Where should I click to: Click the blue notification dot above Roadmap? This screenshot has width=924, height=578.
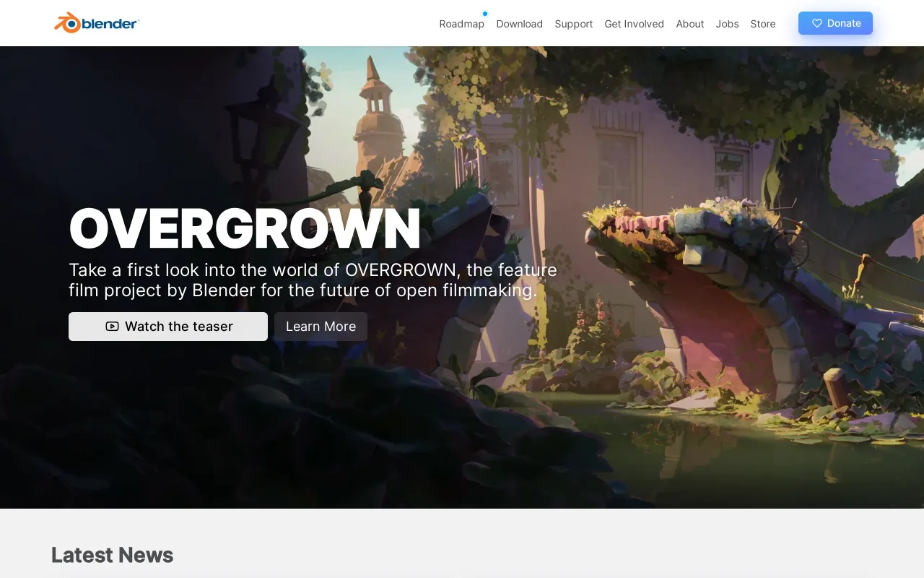tap(485, 14)
